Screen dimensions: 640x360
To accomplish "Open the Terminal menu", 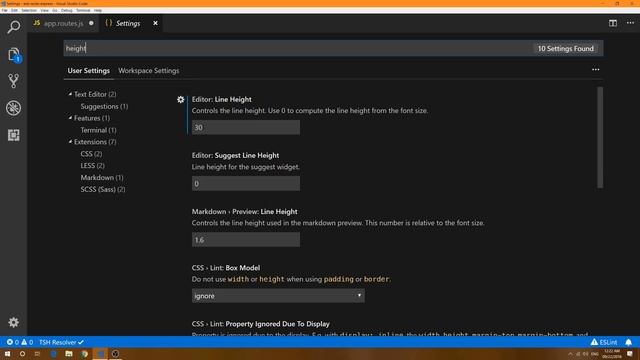I will coord(83,10).
